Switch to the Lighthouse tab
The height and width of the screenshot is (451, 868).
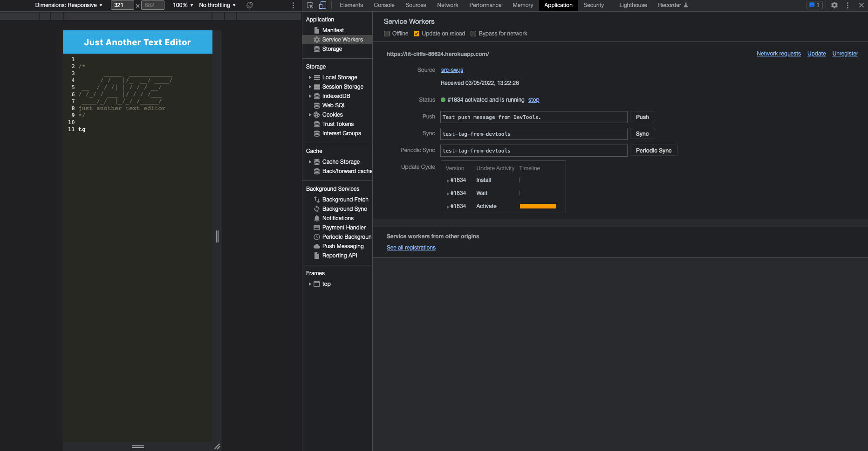pos(633,5)
